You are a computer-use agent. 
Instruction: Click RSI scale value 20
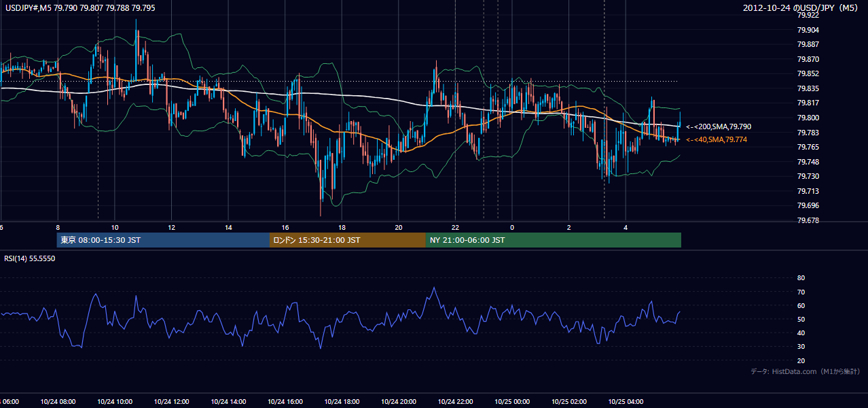tap(801, 360)
